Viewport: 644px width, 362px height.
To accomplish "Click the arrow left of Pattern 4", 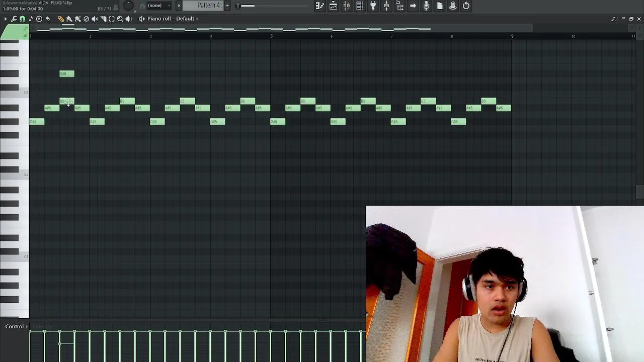I will pyautogui.click(x=179, y=6).
